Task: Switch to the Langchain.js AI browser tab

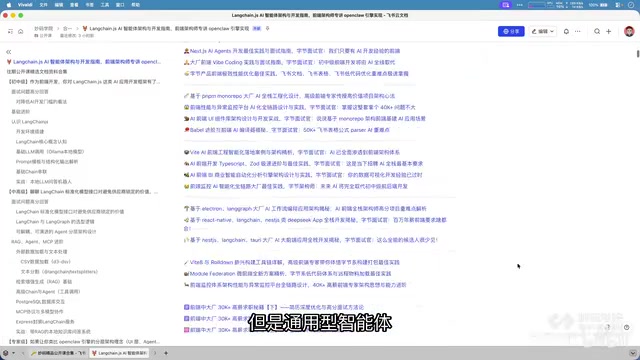Action: pos(119,353)
